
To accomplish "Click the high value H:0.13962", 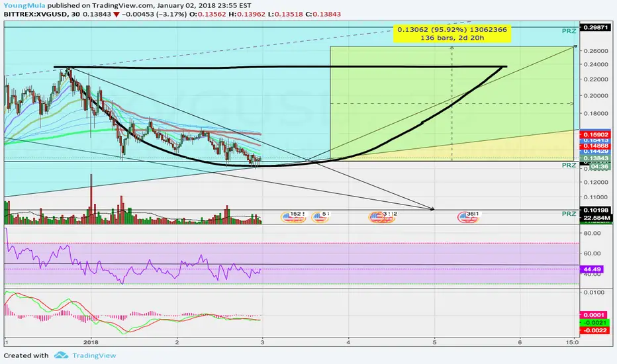I will pos(246,14).
